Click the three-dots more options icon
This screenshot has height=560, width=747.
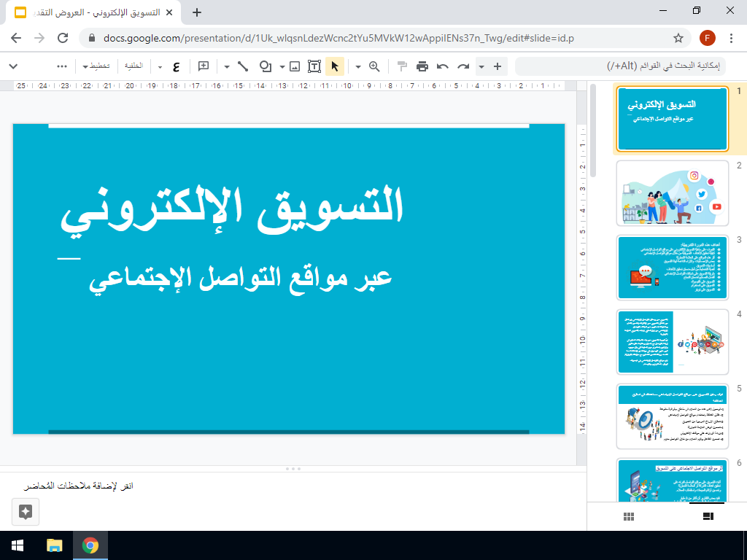pyautogui.click(x=62, y=66)
